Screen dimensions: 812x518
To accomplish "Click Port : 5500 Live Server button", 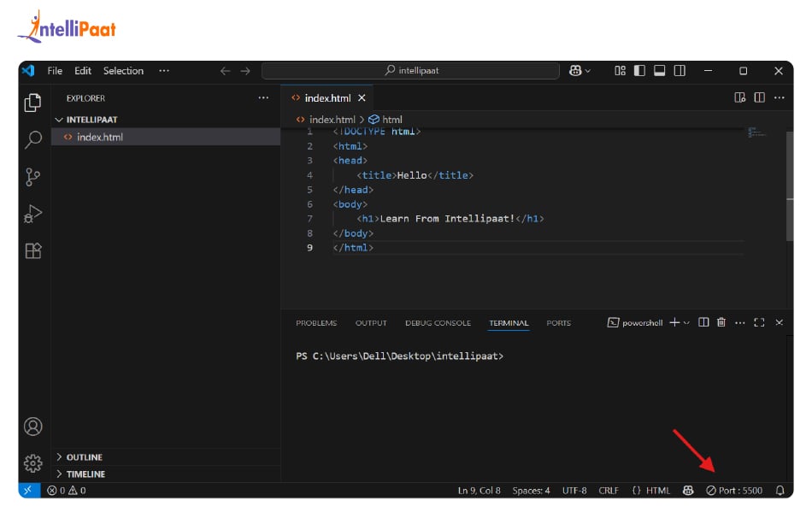I will pos(734,491).
